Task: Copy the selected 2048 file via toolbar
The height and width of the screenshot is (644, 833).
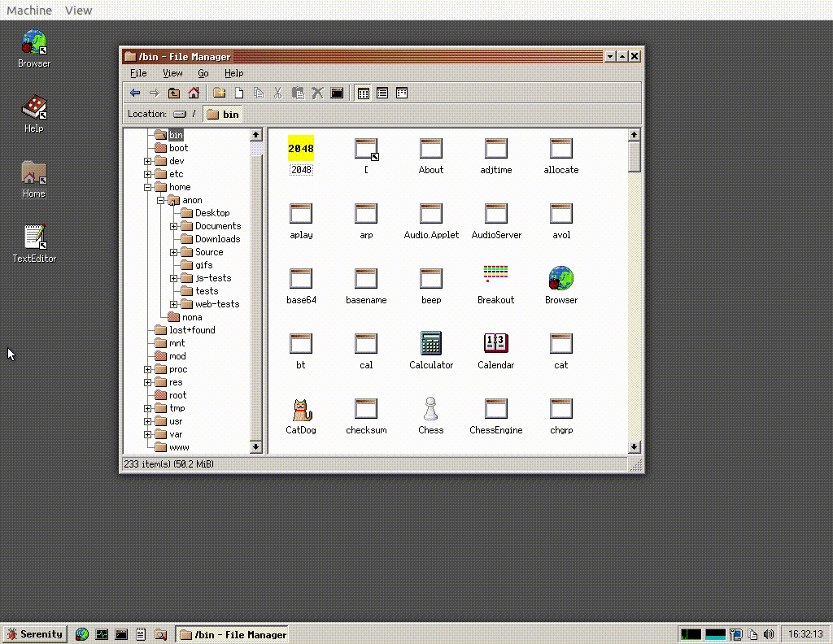Action: [x=259, y=93]
